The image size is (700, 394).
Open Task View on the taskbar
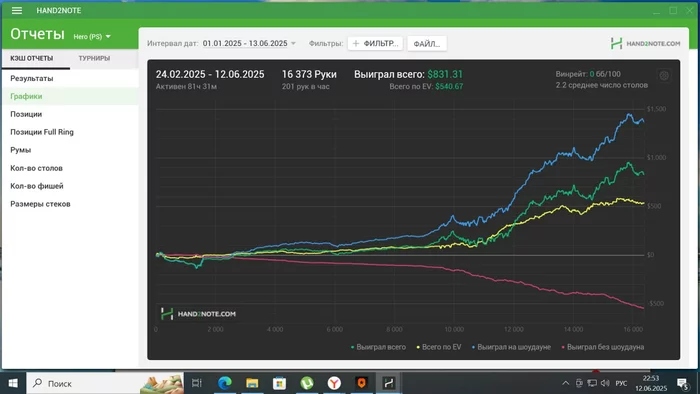point(196,383)
